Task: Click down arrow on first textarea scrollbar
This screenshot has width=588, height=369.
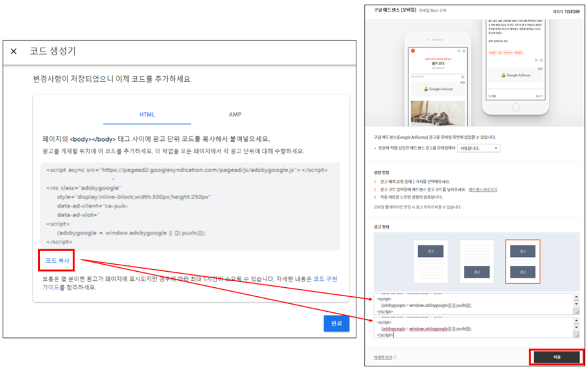Action: (x=576, y=304)
